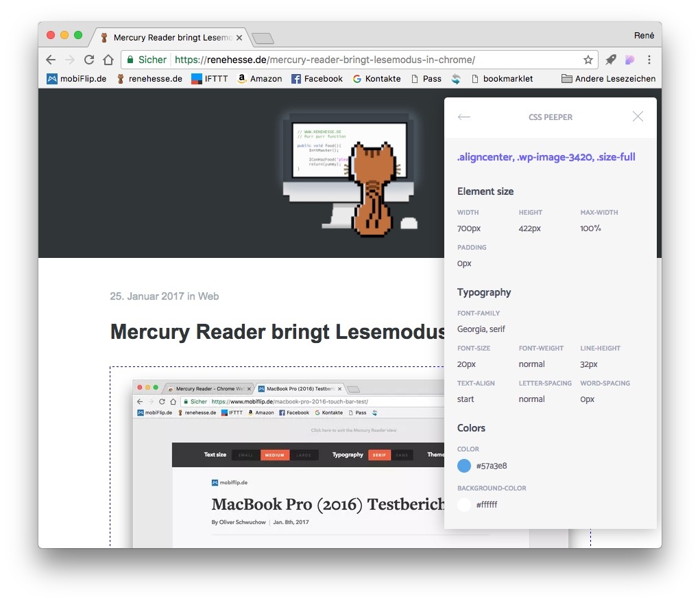Open the Amazon bookmark

click(259, 79)
